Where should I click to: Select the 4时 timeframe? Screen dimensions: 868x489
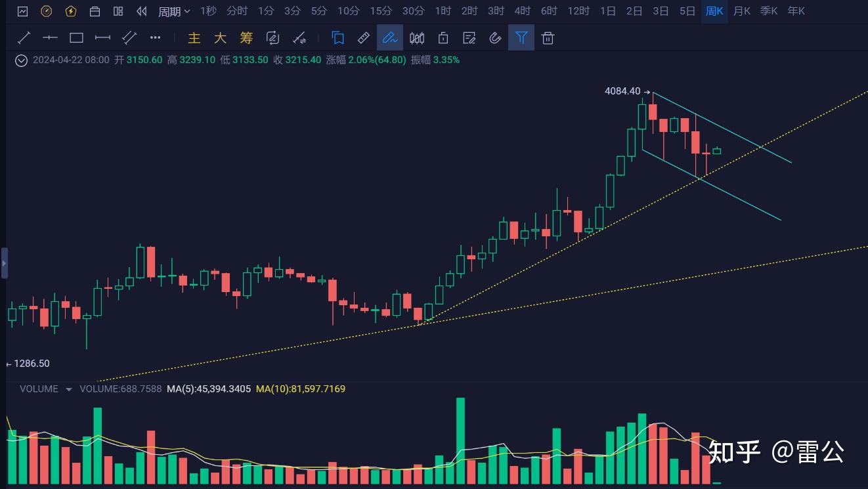(522, 11)
